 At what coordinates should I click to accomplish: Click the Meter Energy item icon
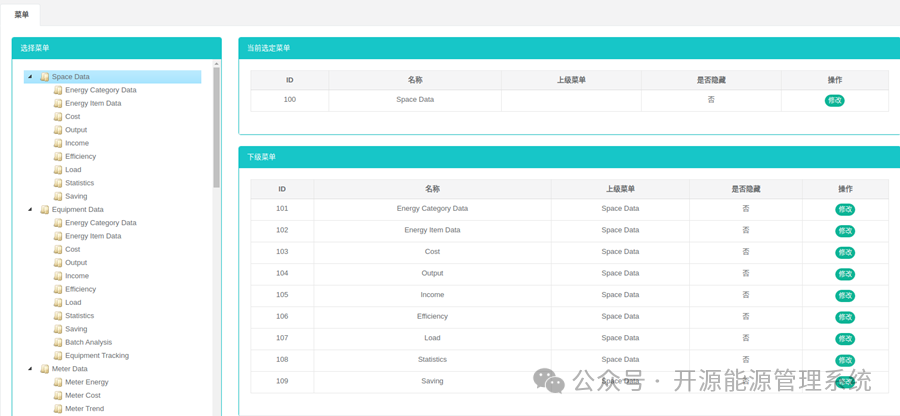(x=58, y=382)
